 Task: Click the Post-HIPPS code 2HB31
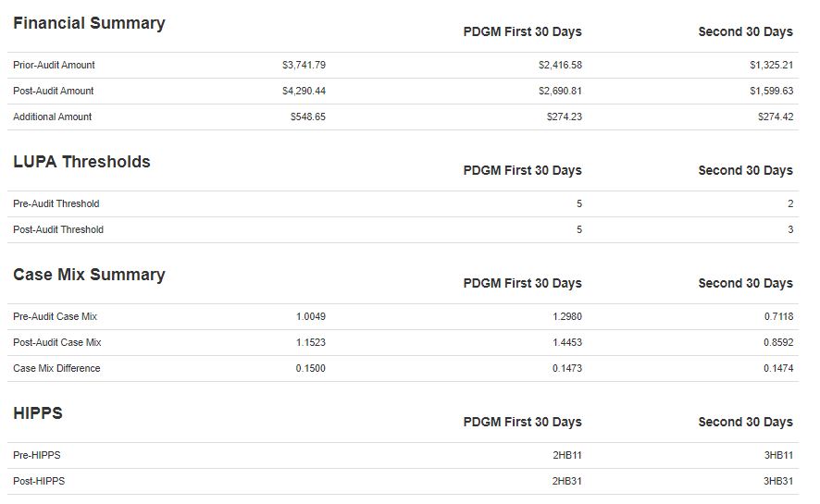pyautogui.click(x=566, y=481)
